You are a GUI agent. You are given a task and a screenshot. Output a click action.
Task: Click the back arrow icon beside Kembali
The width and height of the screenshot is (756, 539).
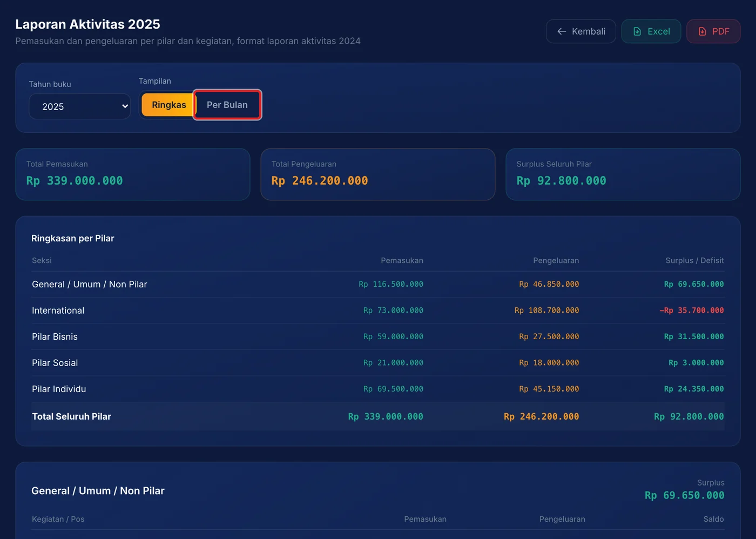coord(562,31)
